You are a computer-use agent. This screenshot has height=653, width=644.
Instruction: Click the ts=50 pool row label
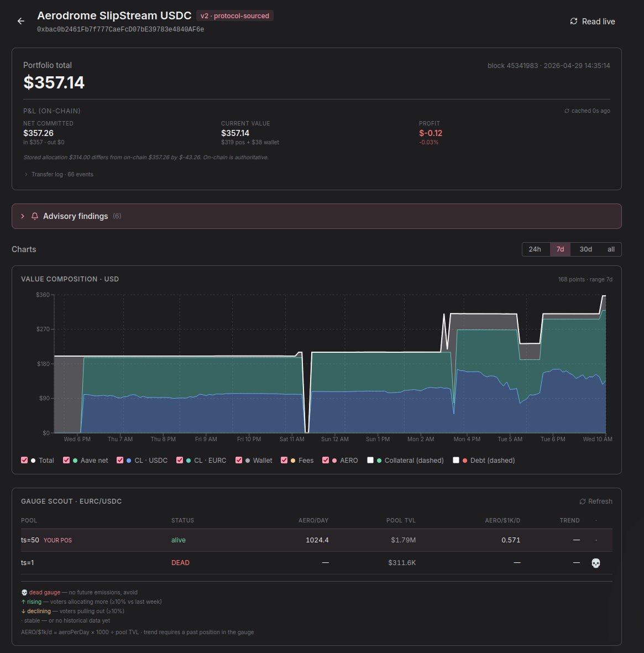[x=30, y=540]
